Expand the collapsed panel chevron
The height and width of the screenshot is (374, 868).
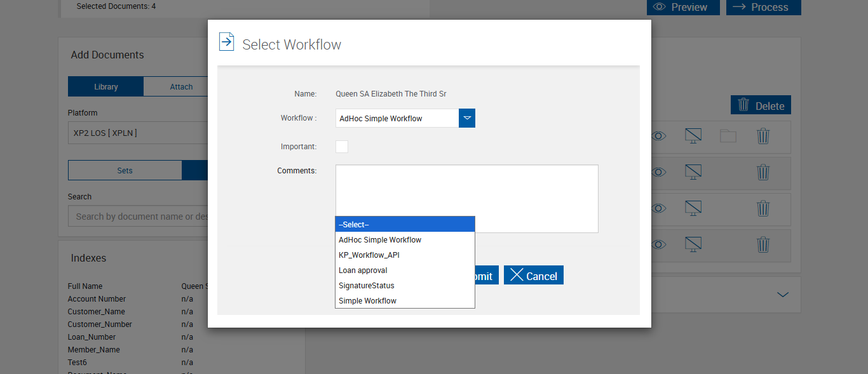(783, 295)
